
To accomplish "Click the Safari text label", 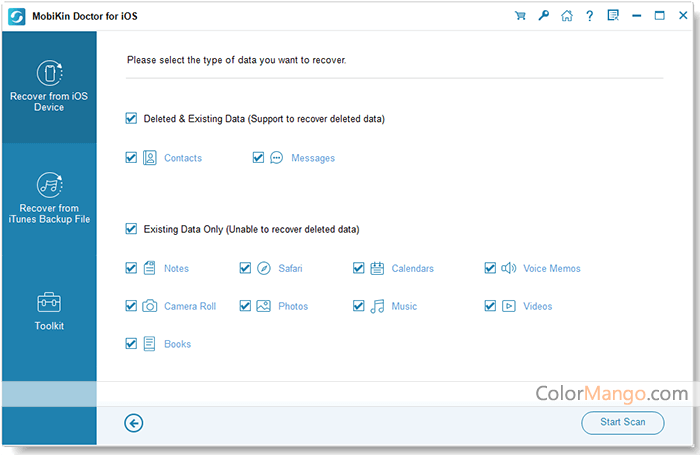I will 290,268.
